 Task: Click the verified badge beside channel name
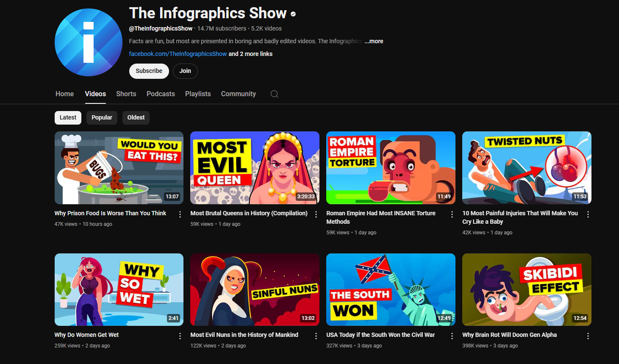coord(293,14)
